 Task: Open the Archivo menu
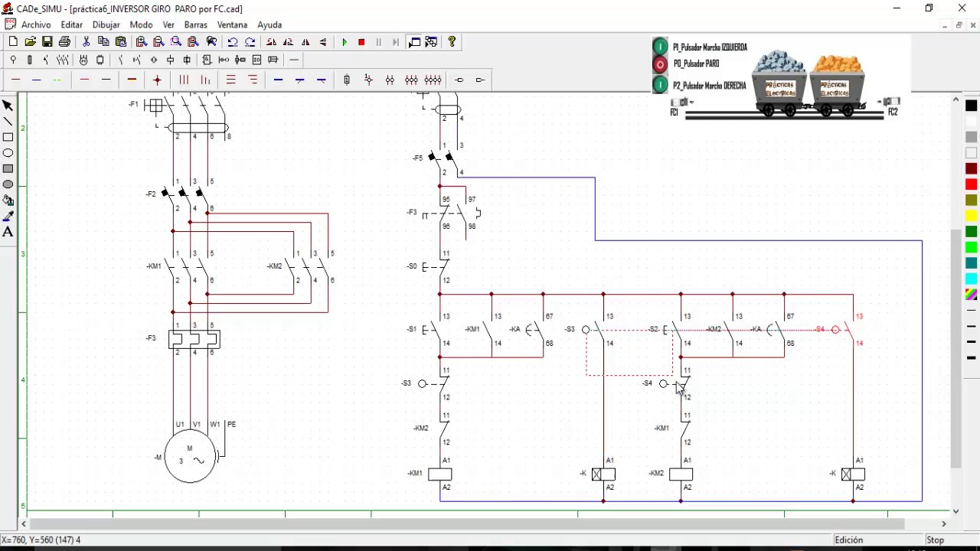click(x=36, y=24)
